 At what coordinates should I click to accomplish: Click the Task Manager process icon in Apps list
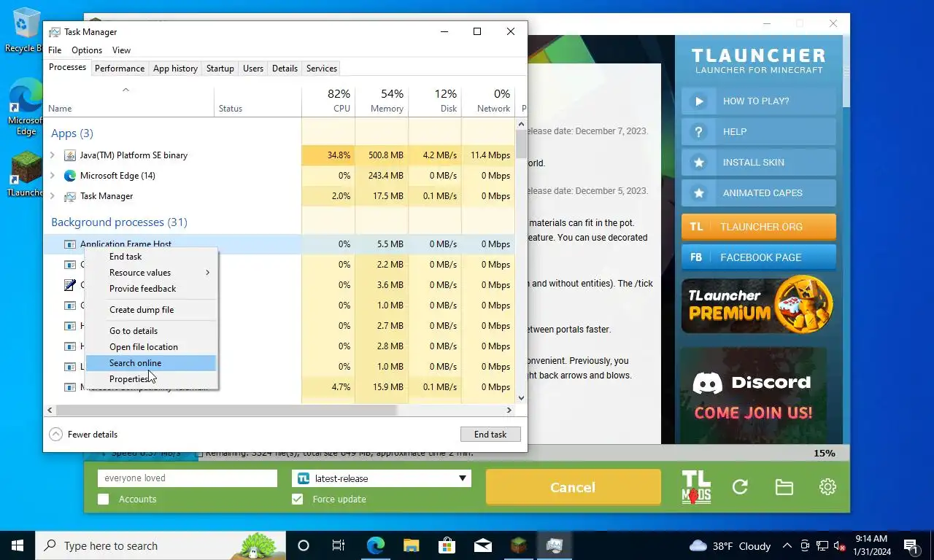70,196
